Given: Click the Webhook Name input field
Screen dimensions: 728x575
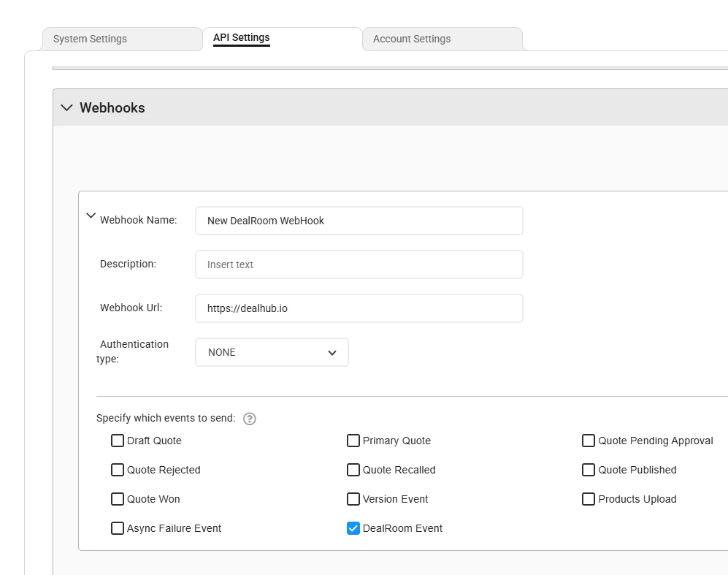Looking at the screenshot, I should coord(359,221).
